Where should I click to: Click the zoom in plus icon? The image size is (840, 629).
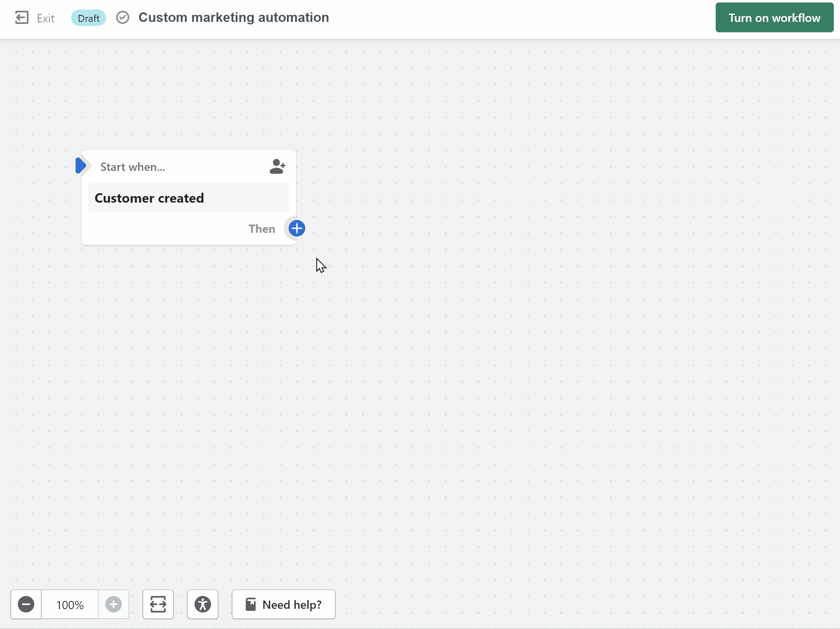pyautogui.click(x=114, y=604)
